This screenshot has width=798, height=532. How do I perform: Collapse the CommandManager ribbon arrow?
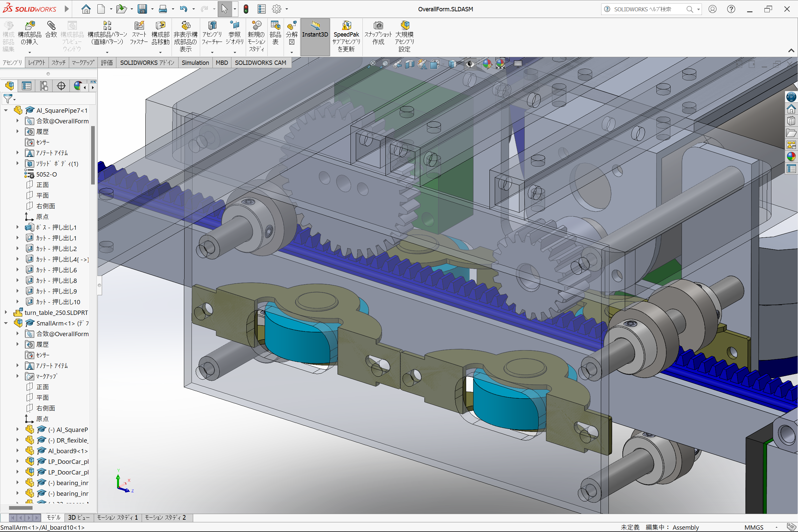[x=791, y=51]
